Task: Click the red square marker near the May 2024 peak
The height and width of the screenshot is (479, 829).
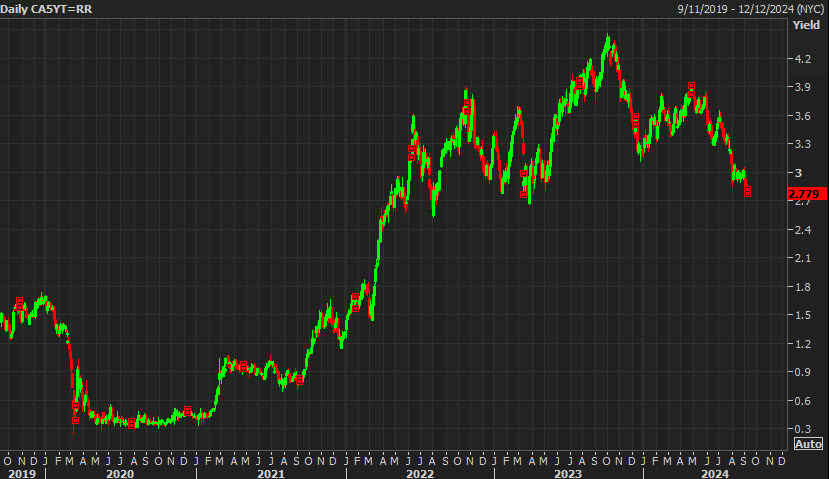Action: click(691, 90)
